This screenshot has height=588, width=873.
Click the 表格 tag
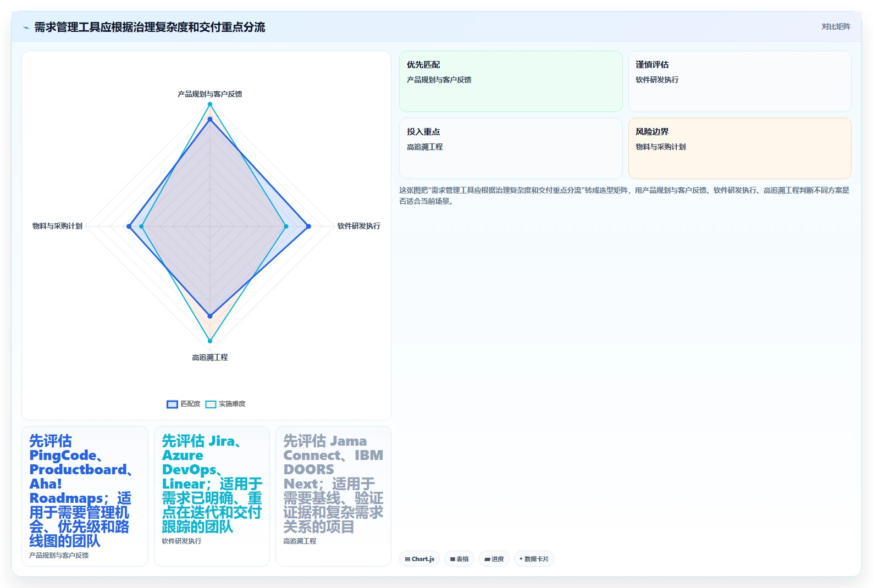(x=459, y=559)
